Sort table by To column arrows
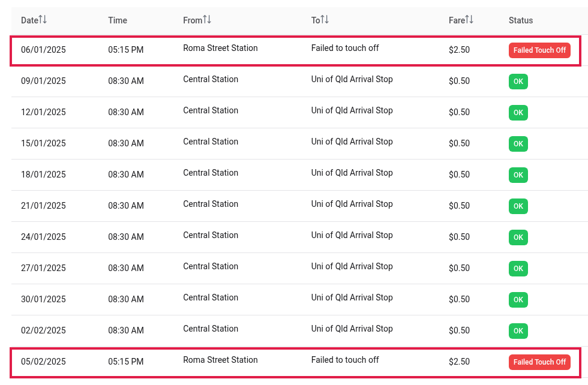Image resolution: width=588 pixels, height=385 pixels. [325, 20]
